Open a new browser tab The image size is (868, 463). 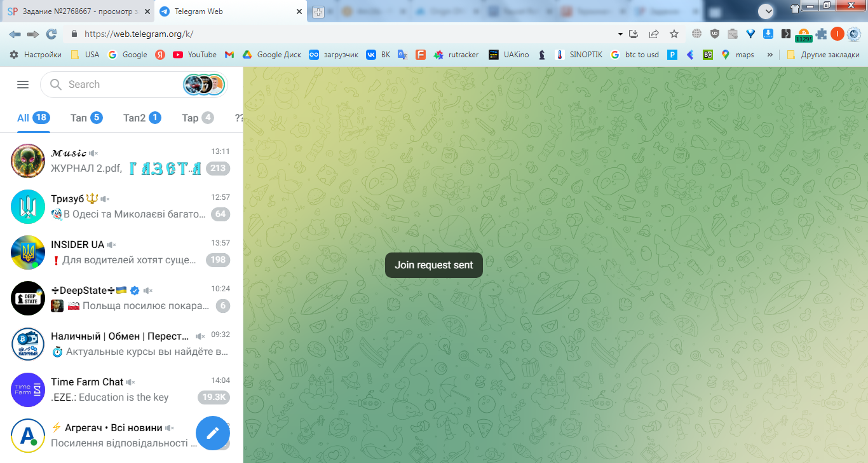point(318,12)
